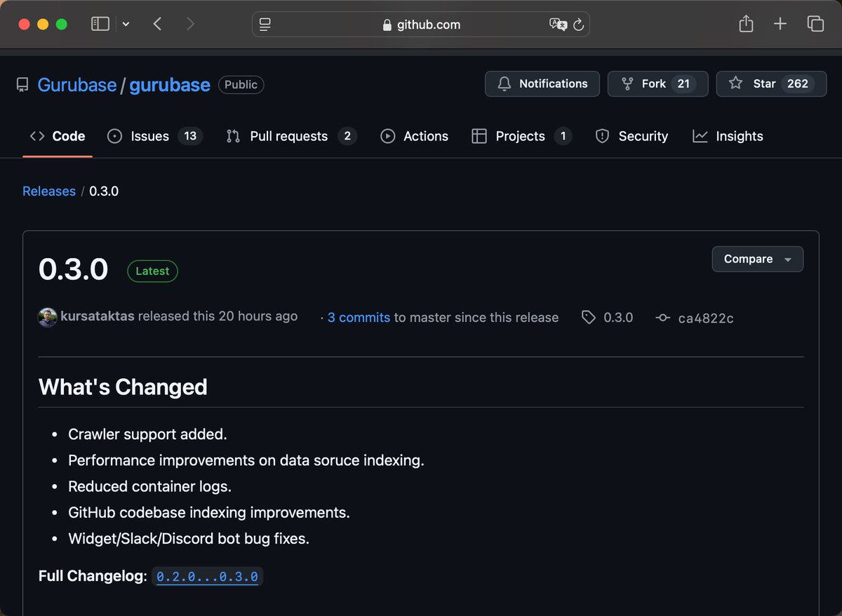The width and height of the screenshot is (842, 616).
Task: Switch to the Projects tab
Action: point(521,136)
